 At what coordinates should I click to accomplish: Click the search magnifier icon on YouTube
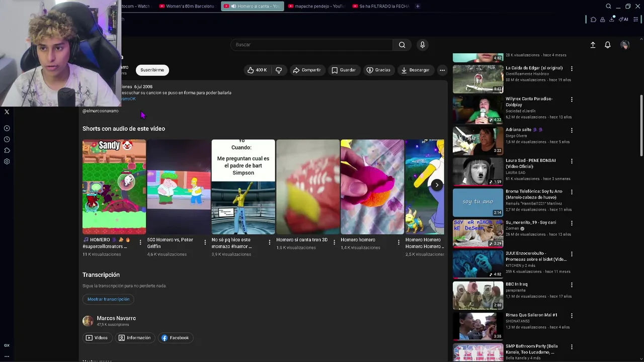tap(402, 45)
